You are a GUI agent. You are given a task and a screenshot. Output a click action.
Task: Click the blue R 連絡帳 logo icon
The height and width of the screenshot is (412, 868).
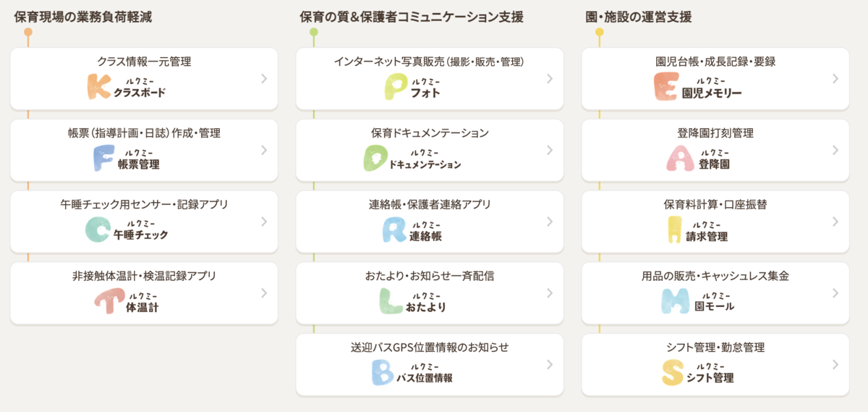pos(394,230)
